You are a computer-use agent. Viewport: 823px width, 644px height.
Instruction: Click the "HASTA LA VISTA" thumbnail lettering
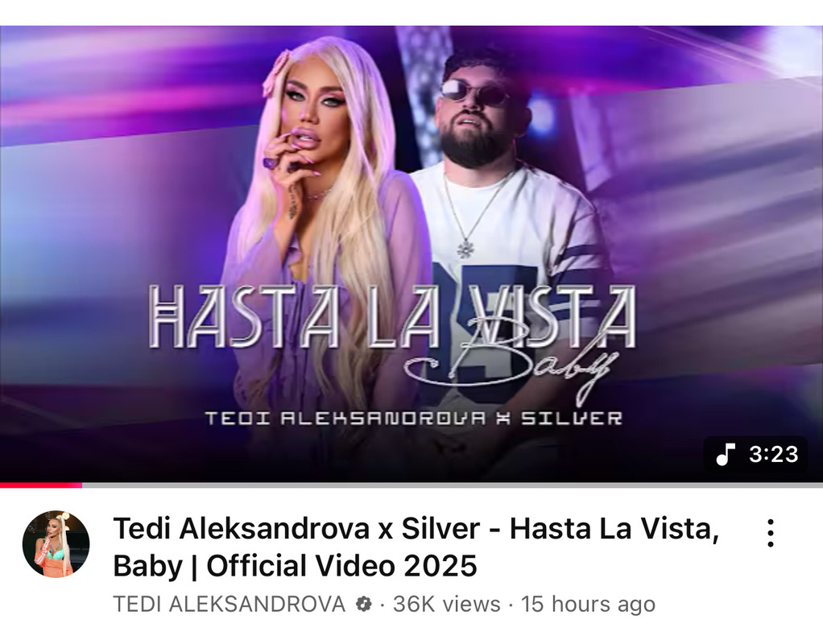392,316
